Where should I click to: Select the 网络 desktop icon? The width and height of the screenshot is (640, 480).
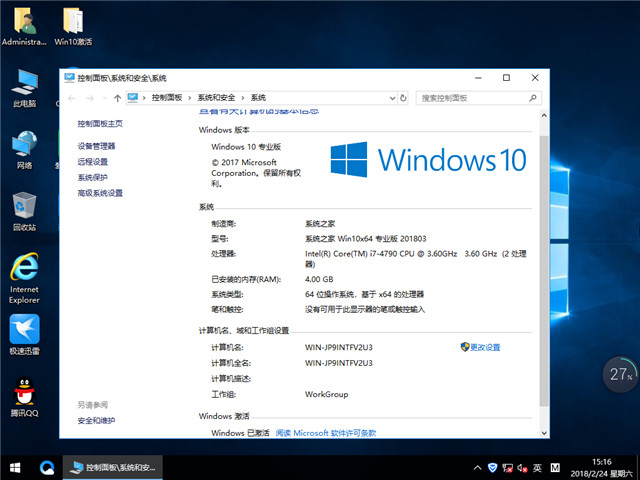(24, 150)
